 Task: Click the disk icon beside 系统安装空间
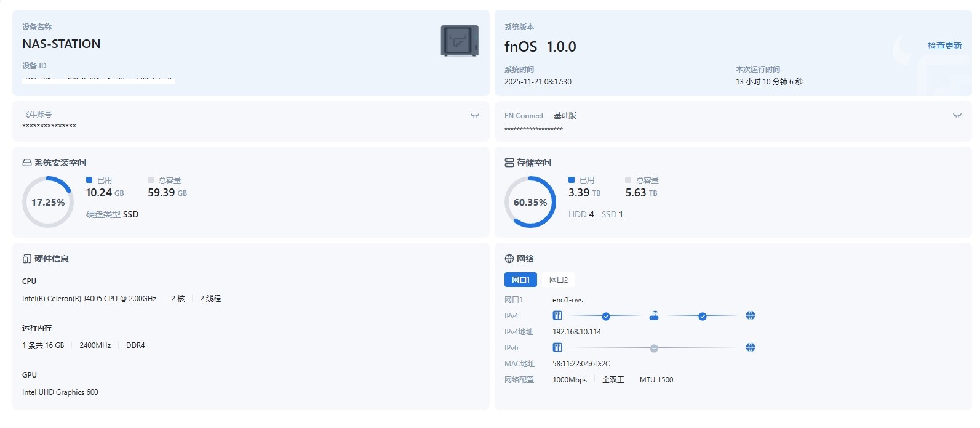(x=27, y=163)
